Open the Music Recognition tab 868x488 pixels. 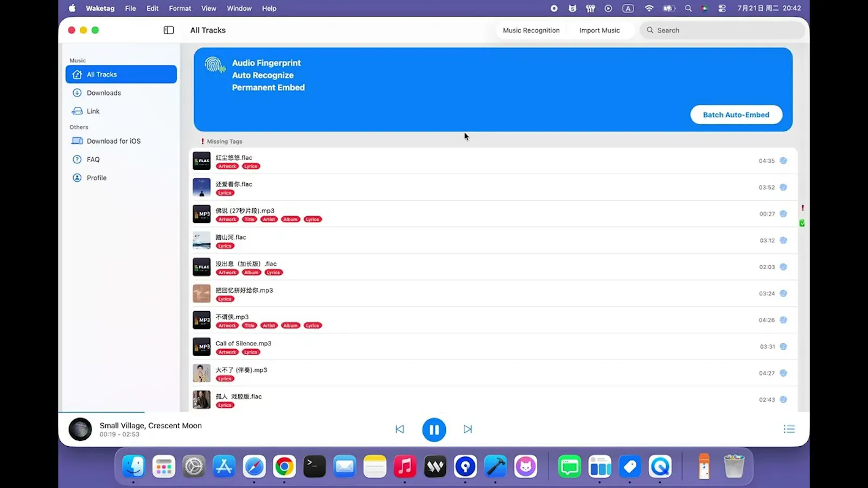click(531, 30)
